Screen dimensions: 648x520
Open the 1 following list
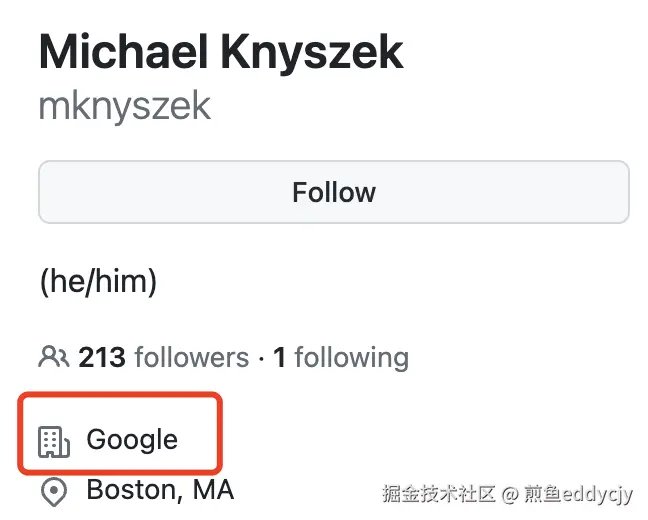(x=341, y=357)
